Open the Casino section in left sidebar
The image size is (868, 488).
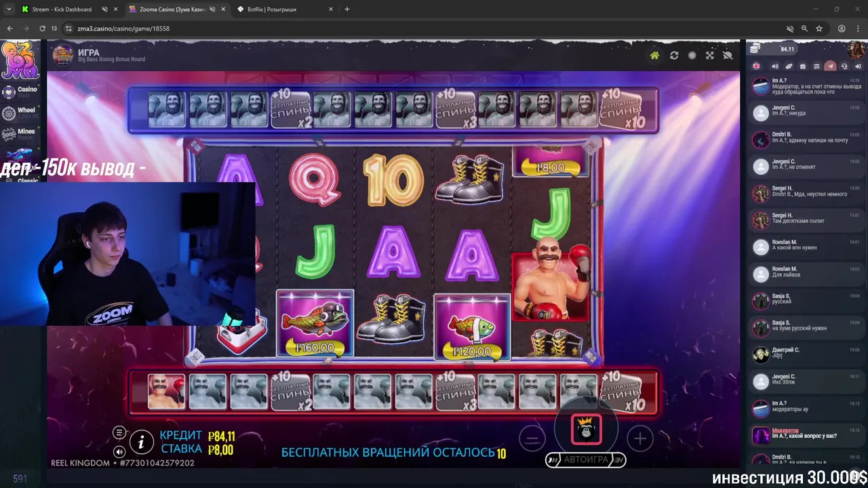click(x=20, y=91)
